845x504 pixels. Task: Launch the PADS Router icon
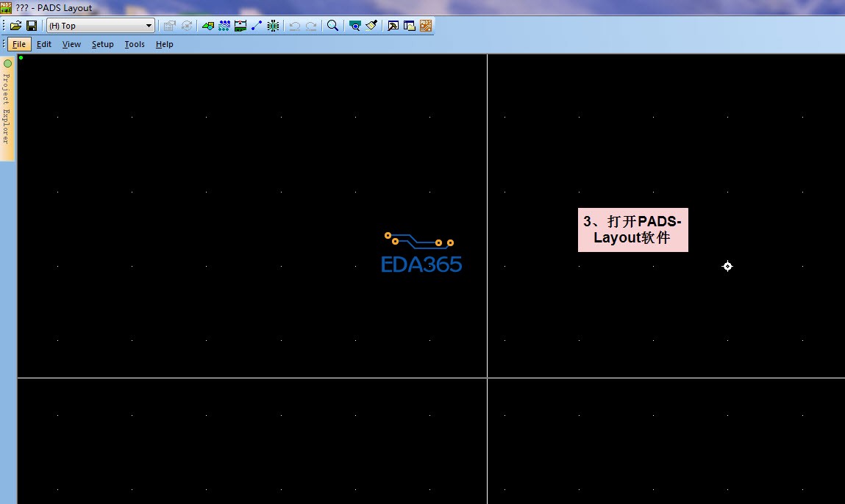click(x=426, y=25)
